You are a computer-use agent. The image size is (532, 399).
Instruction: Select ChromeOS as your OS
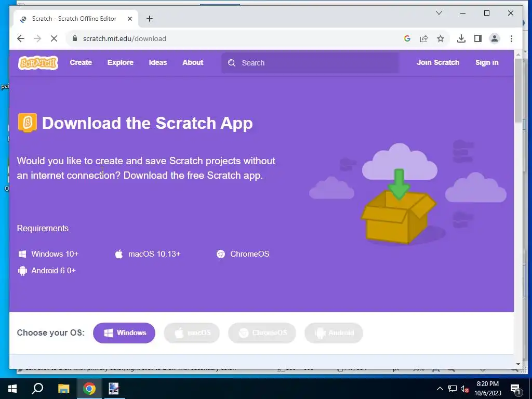(x=262, y=333)
